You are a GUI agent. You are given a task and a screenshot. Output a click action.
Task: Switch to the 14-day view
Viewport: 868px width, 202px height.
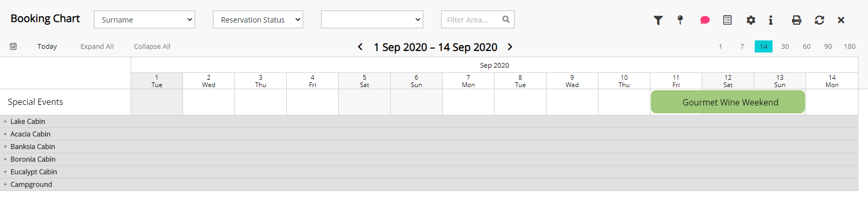(764, 46)
